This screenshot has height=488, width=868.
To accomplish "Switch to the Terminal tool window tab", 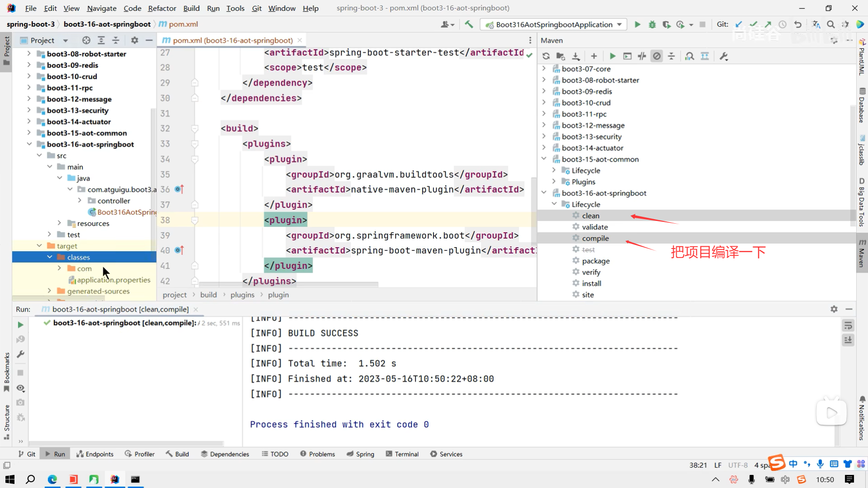I will click(x=402, y=454).
